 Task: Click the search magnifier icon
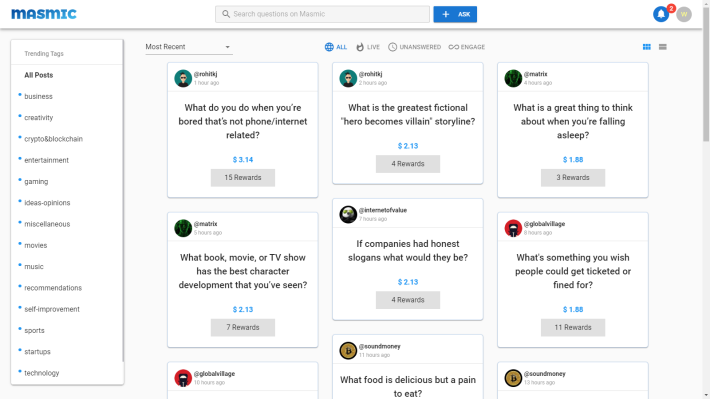[x=225, y=14]
